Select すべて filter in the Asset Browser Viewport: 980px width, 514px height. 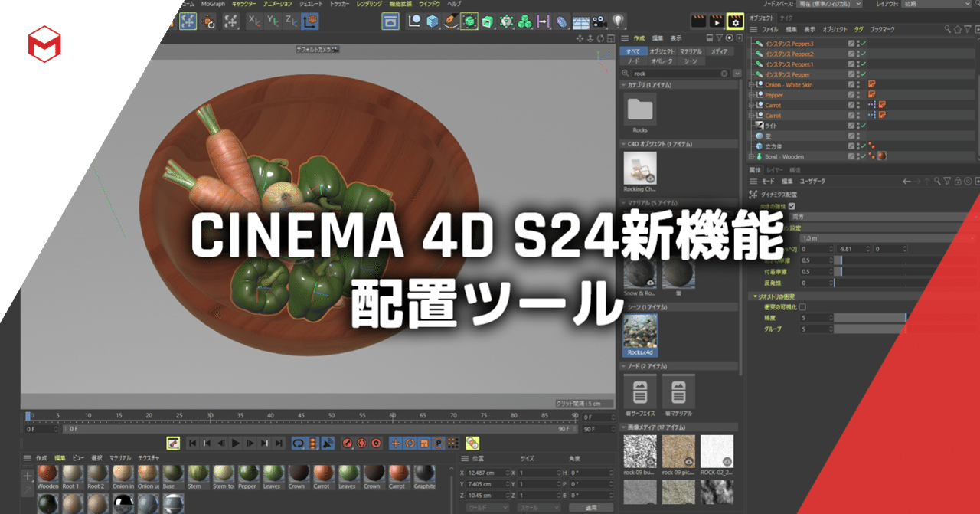pos(633,51)
